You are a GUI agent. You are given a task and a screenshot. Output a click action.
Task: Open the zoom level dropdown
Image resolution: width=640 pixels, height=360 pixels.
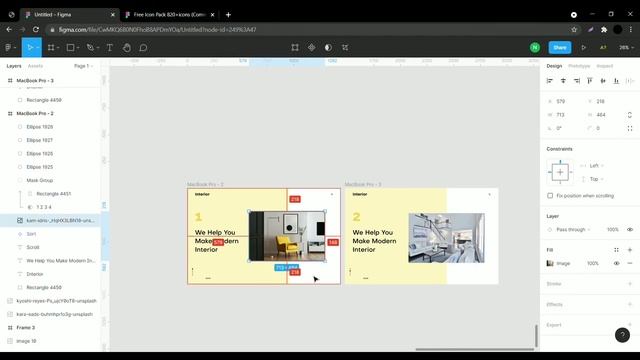[x=627, y=48]
